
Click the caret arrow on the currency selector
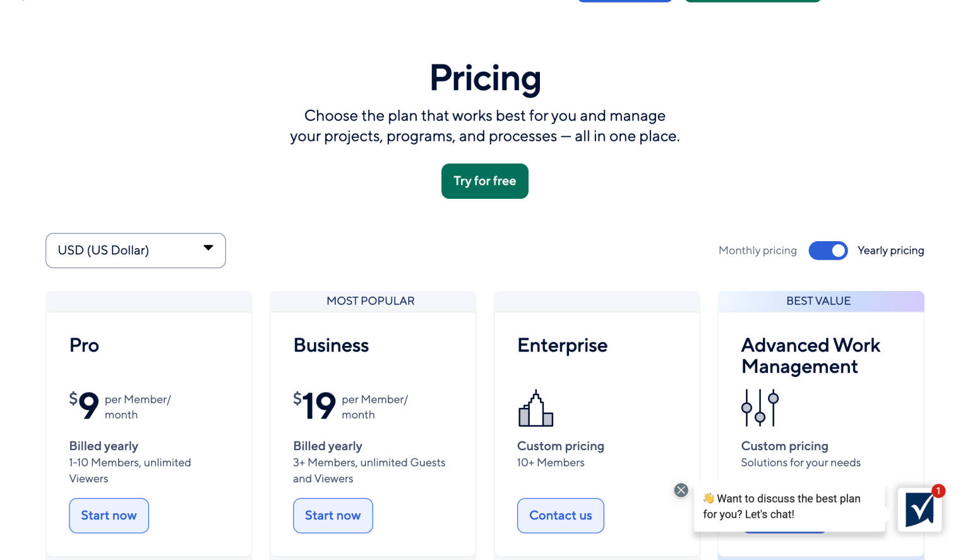pos(208,248)
